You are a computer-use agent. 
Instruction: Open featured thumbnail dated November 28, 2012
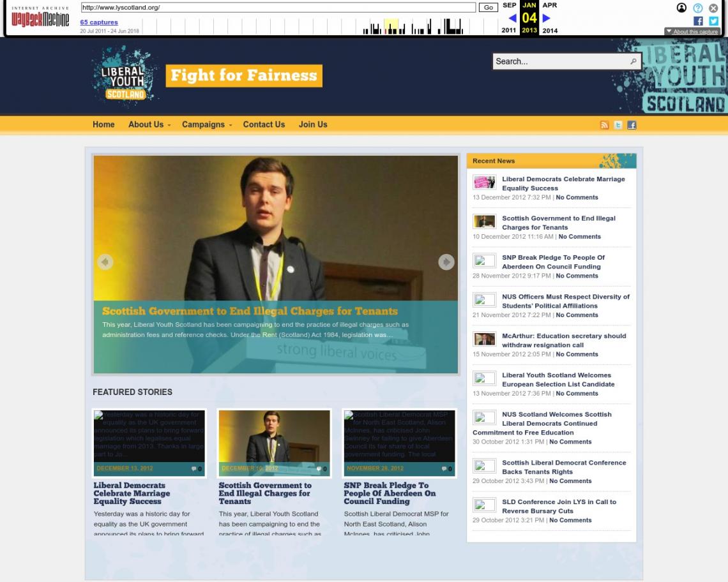point(399,444)
